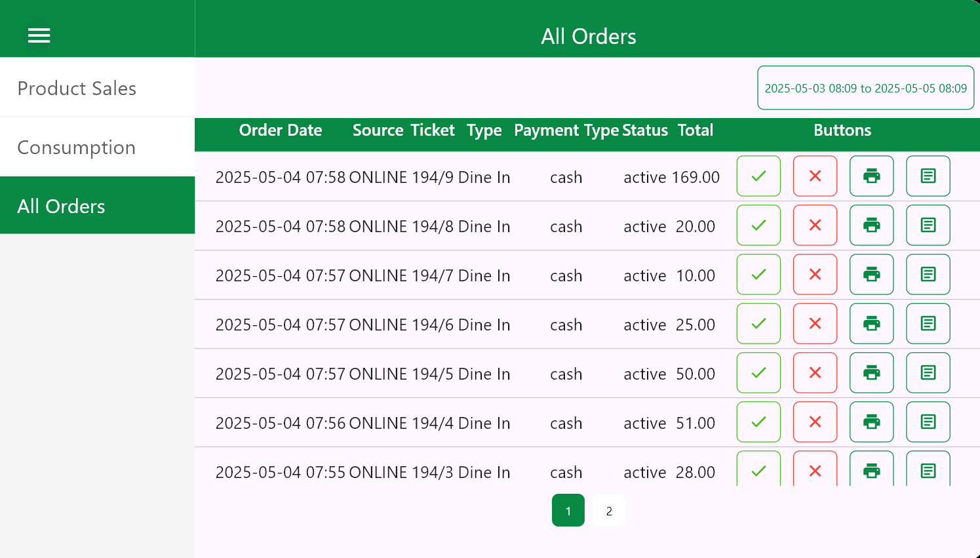The width and height of the screenshot is (980, 558).
Task: View details of ticket 194/3
Action: (x=928, y=469)
